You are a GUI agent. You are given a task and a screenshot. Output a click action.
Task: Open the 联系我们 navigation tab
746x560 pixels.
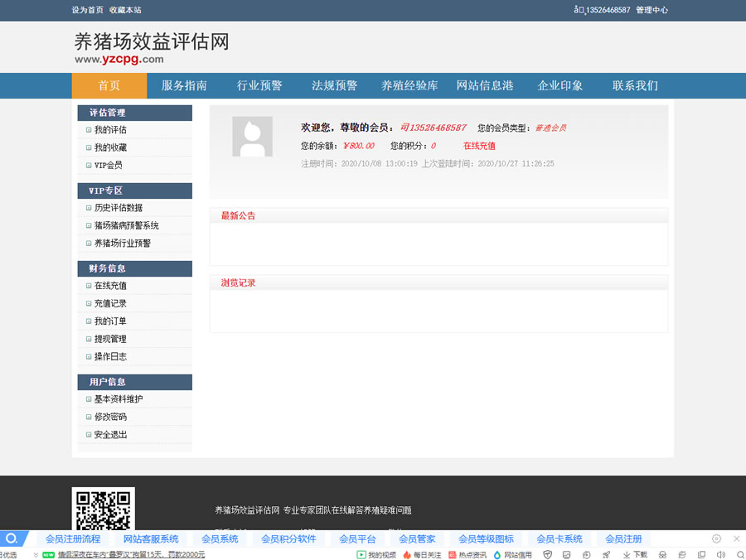tap(635, 85)
